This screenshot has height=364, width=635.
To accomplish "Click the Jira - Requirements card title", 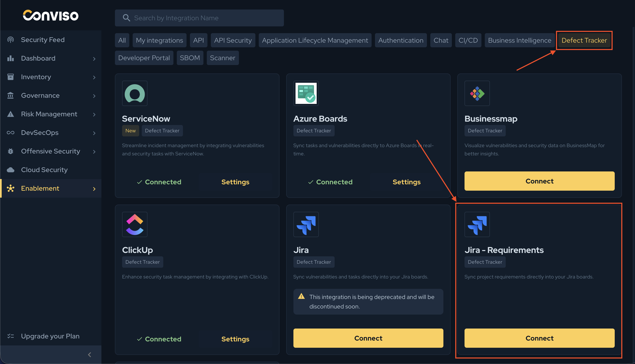I will coord(504,250).
